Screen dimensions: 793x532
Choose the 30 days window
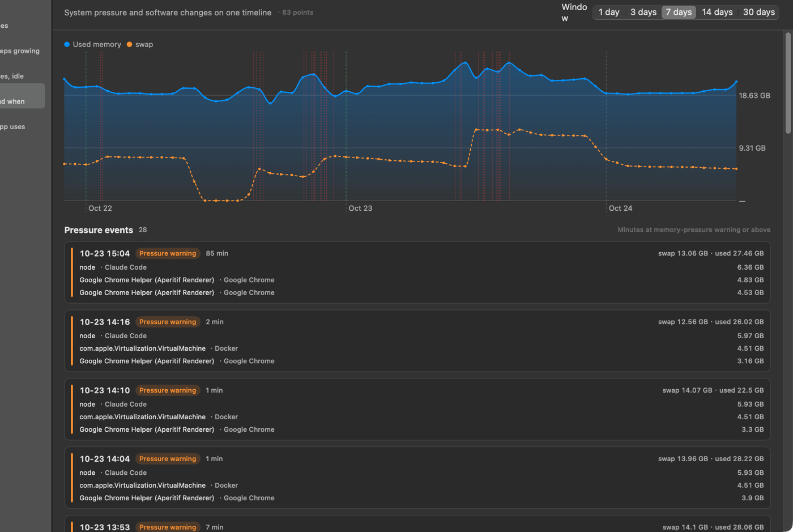[759, 12]
